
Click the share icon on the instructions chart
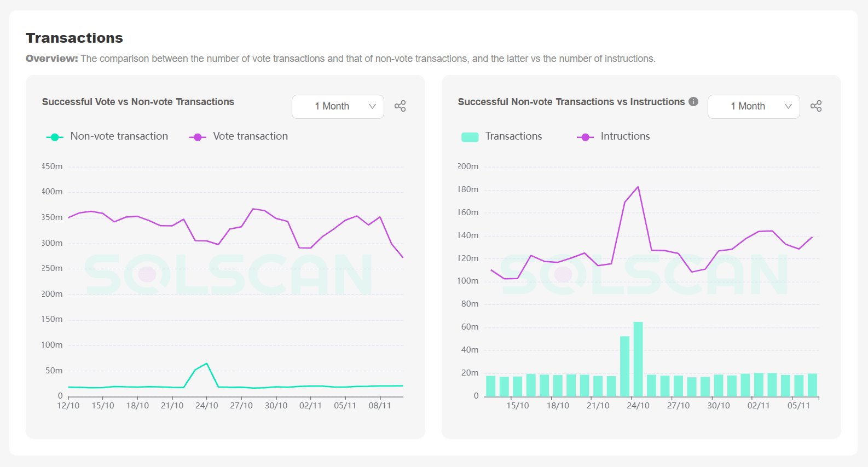pos(816,106)
